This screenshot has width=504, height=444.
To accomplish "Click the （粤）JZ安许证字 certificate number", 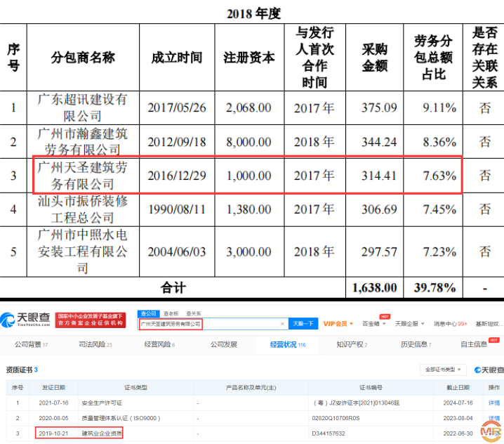I will (357, 403).
